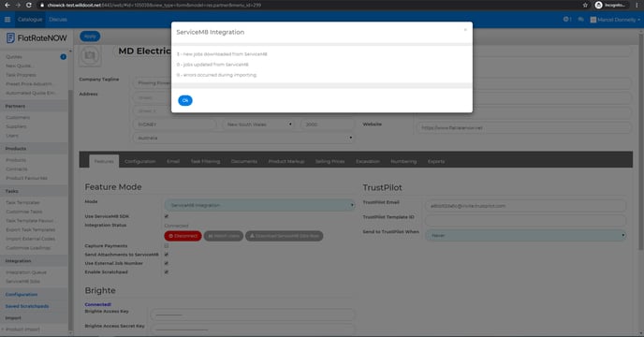Open Customers in the sidebar
This screenshot has height=337, width=644.
(x=18, y=118)
